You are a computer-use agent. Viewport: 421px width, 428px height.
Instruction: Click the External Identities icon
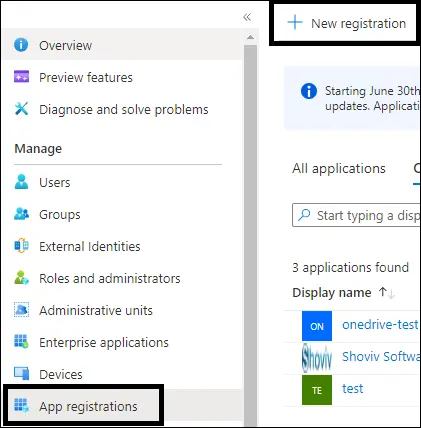pyautogui.click(x=21, y=246)
